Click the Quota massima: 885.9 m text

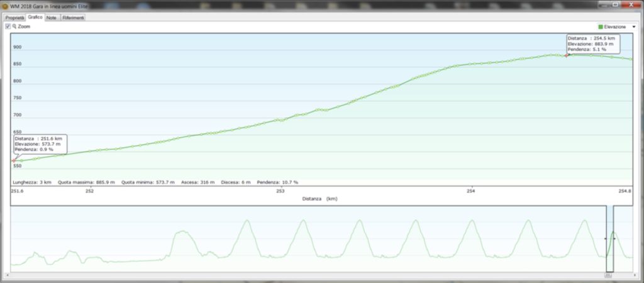click(x=86, y=182)
